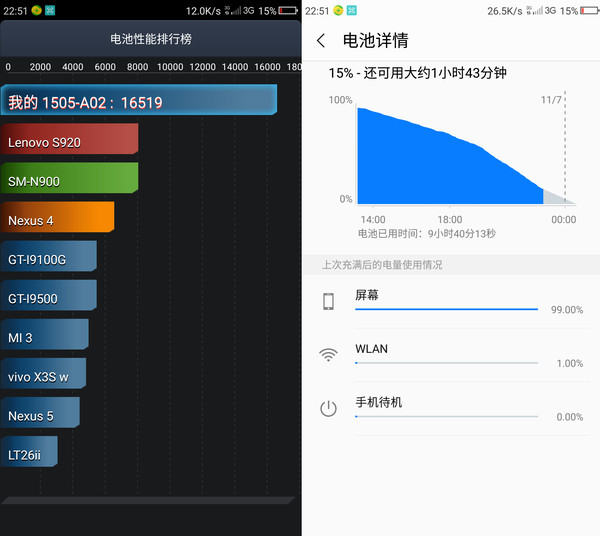Screen dimensions: 600x536
Task: Tap the Wi-Fi icon next to WLAN
Action: pyautogui.click(x=328, y=355)
